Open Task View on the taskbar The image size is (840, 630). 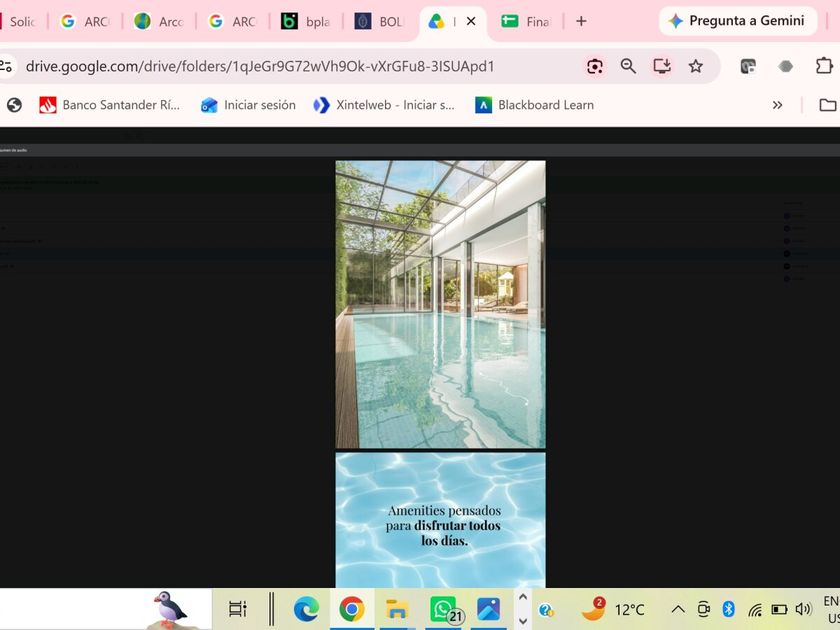point(237,609)
